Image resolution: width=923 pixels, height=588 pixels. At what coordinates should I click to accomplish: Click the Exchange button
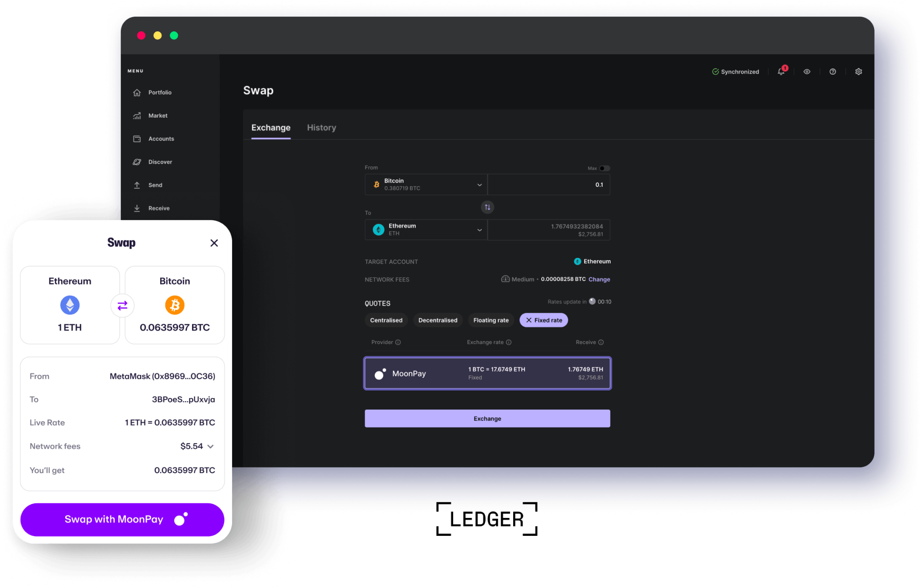click(x=487, y=419)
